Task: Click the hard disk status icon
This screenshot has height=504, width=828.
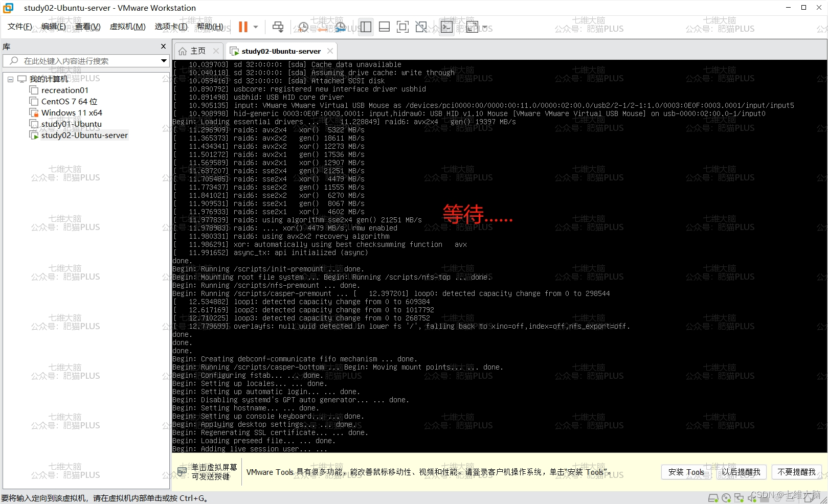Action: (x=713, y=498)
